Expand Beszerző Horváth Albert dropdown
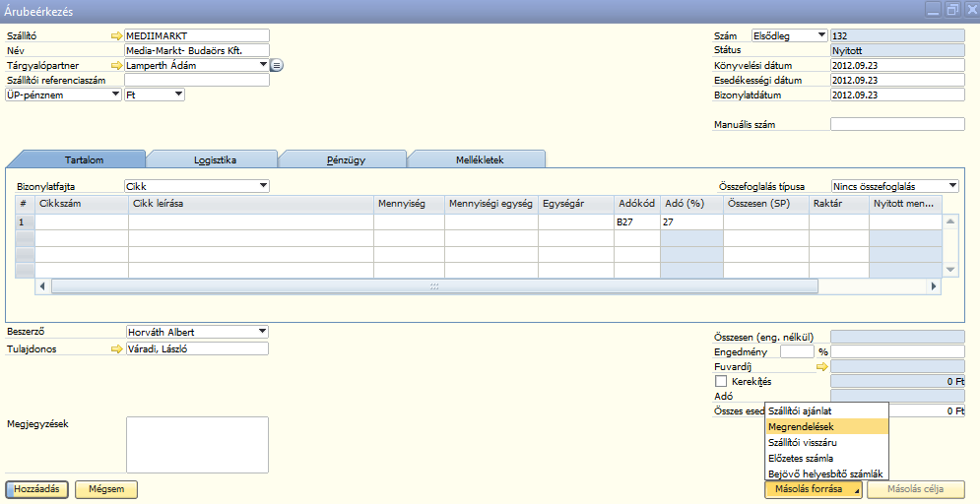The height and width of the screenshot is (504, 980). [263, 332]
